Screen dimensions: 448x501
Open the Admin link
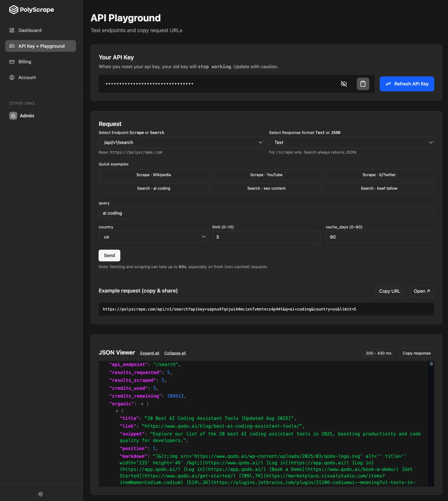pyautogui.click(x=22, y=116)
